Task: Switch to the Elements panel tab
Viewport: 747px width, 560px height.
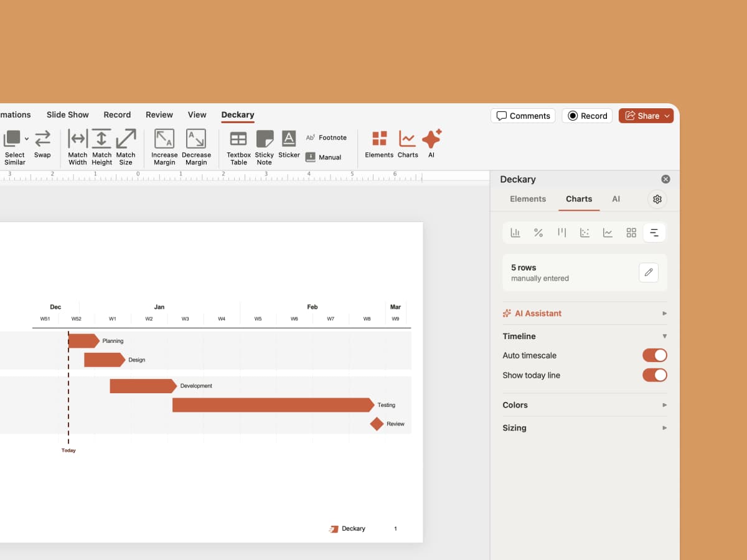Action: coord(528,199)
